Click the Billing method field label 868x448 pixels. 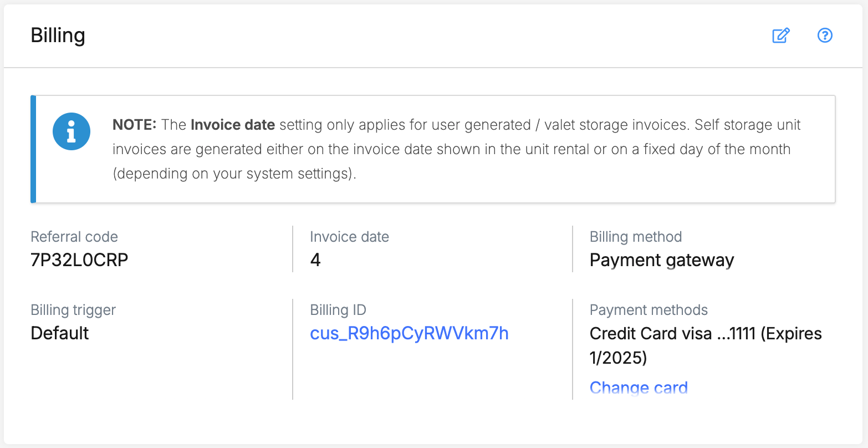pyautogui.click(x=635, y=237)
